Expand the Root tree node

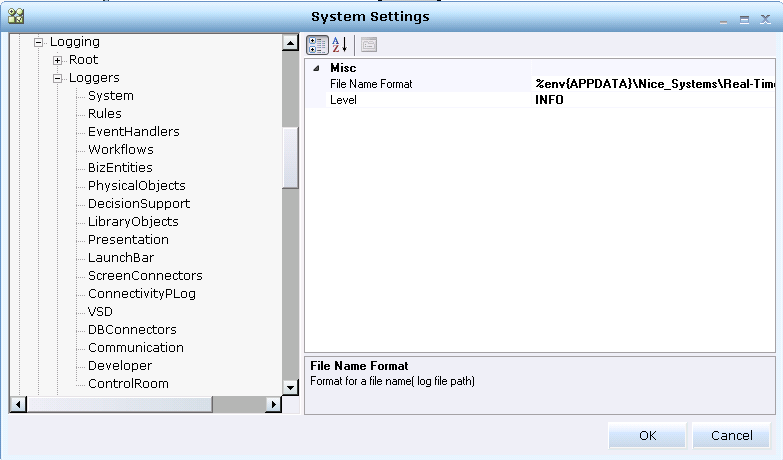(58, 60)
